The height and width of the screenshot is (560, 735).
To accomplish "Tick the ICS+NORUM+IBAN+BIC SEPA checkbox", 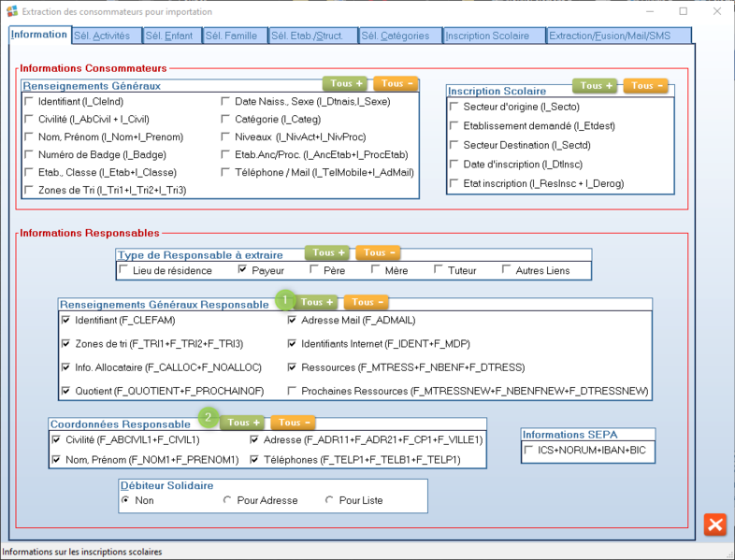I will 529,451.
